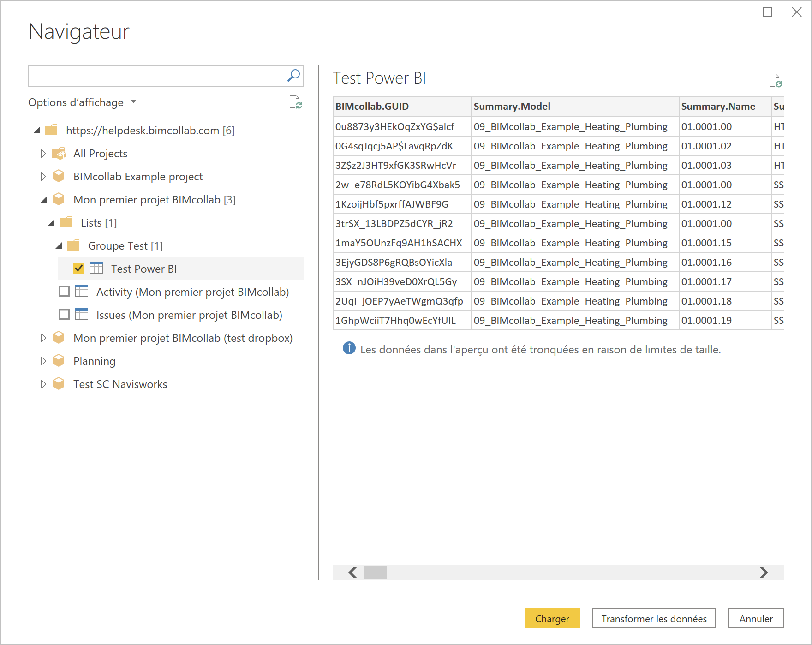This screenshot has width=812, height=645.
Task: Click GUID cell 0G4sqJqcj5AP$LavqRpZdK
Action: [402, 146]
